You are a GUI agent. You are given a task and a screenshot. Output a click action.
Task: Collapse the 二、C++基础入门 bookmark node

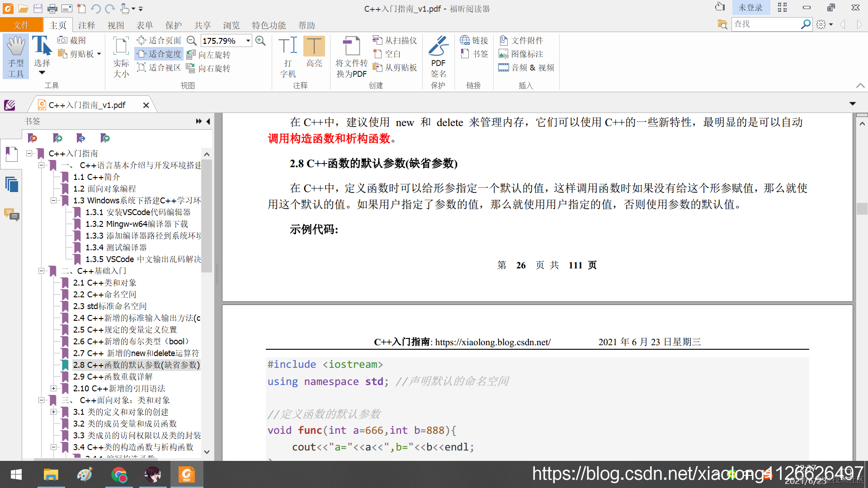click(41, 271)
